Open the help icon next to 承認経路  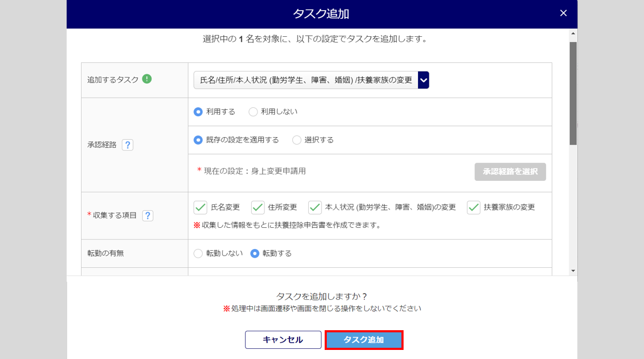click(x=127, y=145)
